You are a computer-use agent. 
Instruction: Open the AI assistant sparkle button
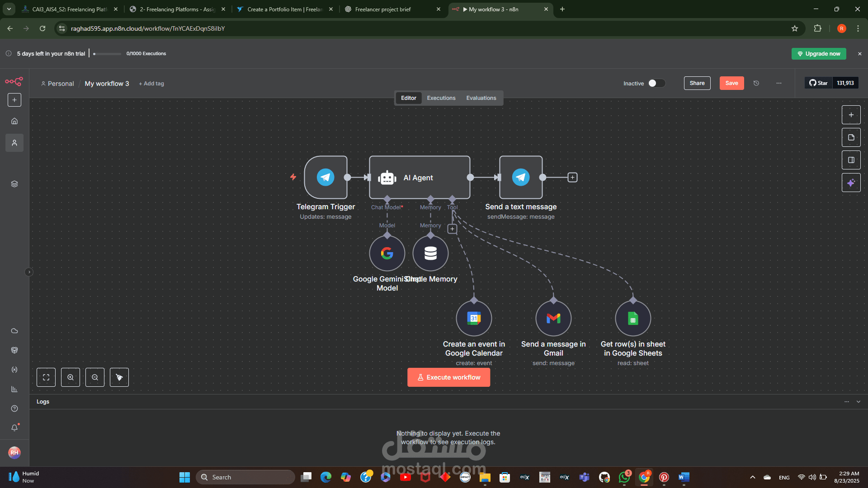click(x=851, y=183)
